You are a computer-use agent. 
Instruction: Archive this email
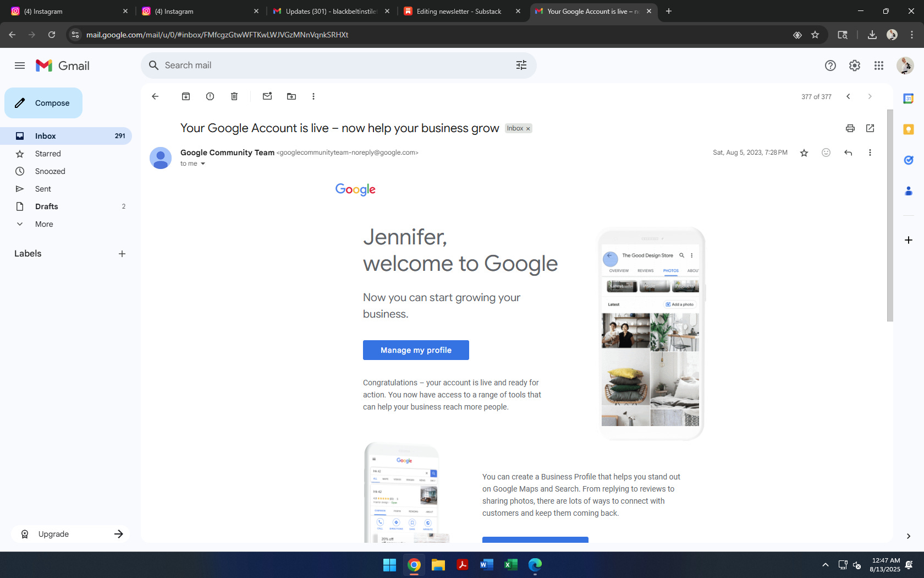tap(186, 96)
